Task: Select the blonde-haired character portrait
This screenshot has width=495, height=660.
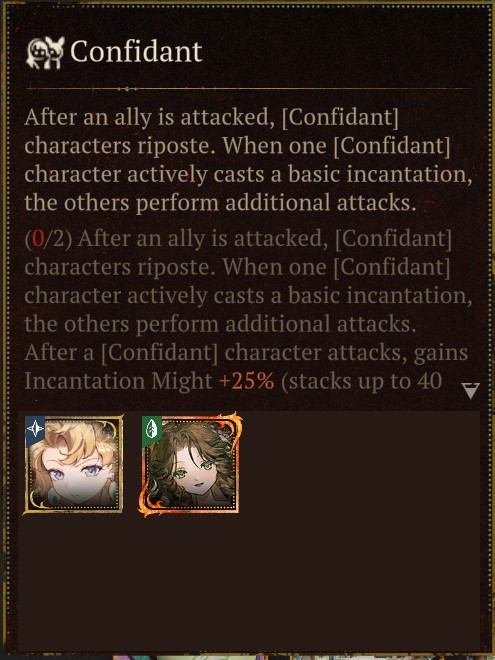Action: click(x=73, y=465)
